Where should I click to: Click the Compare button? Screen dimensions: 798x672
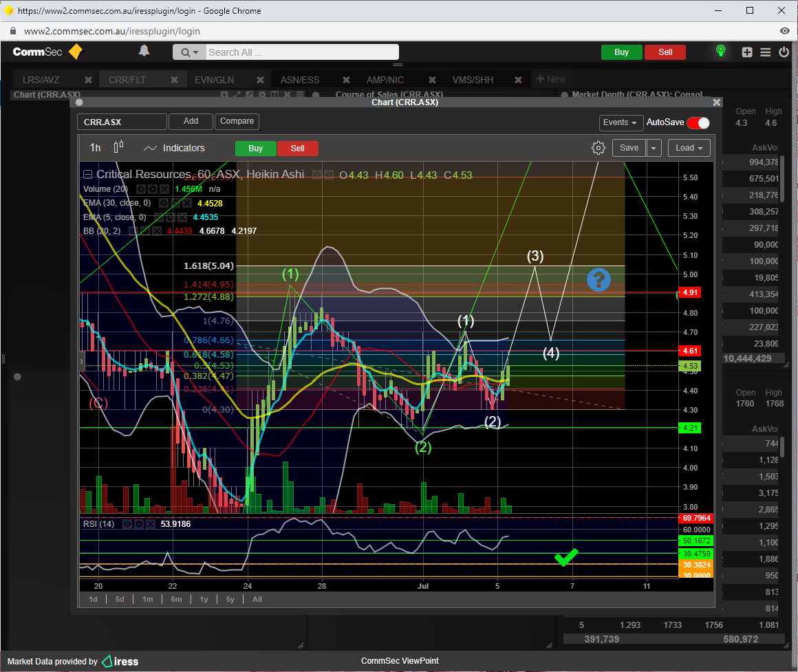point(237,121)
